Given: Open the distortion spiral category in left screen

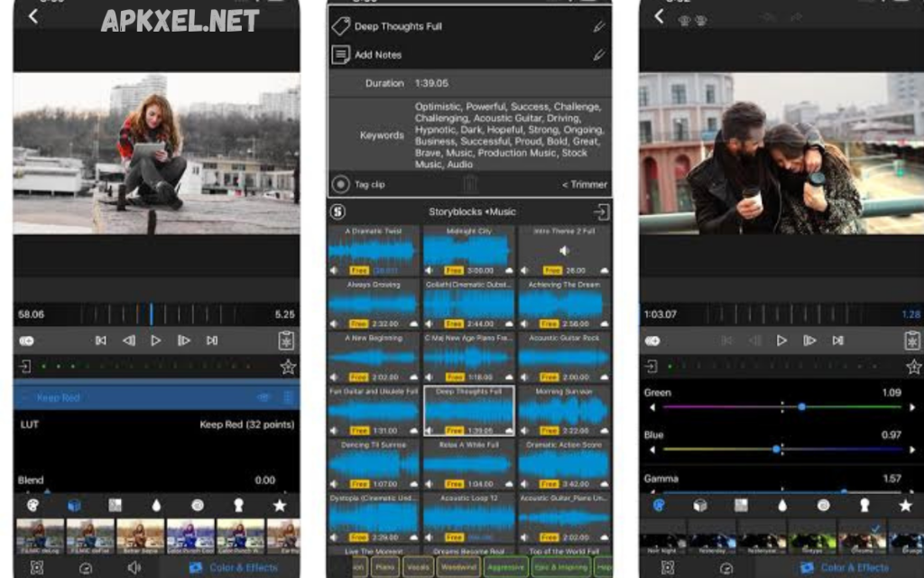Looking at the screenshot, I should (x=198, y=506).
